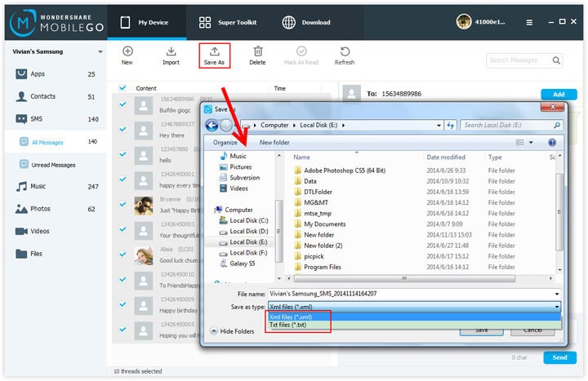Open Contacts in the sidebar

[x=56, y=96]
